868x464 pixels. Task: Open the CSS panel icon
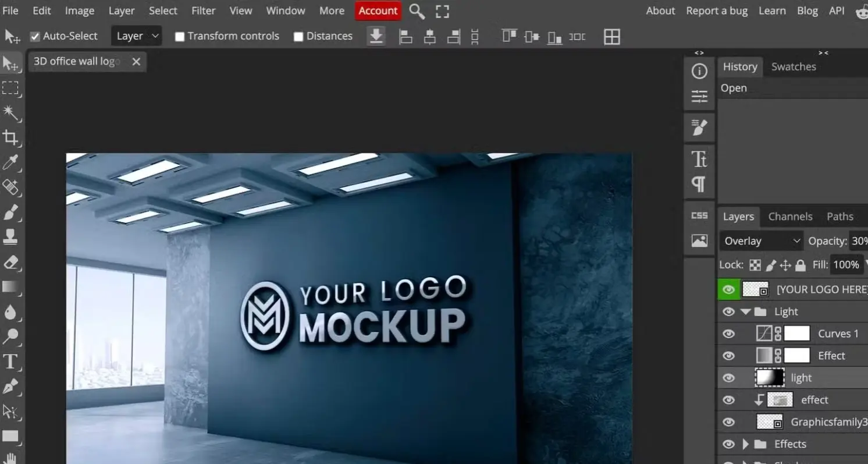point(699,215)
